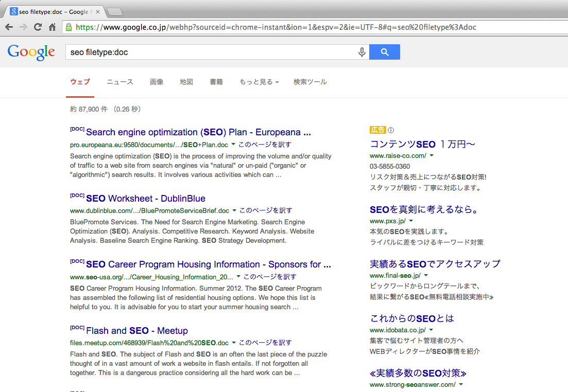Click the browser address bar URL

276,27
